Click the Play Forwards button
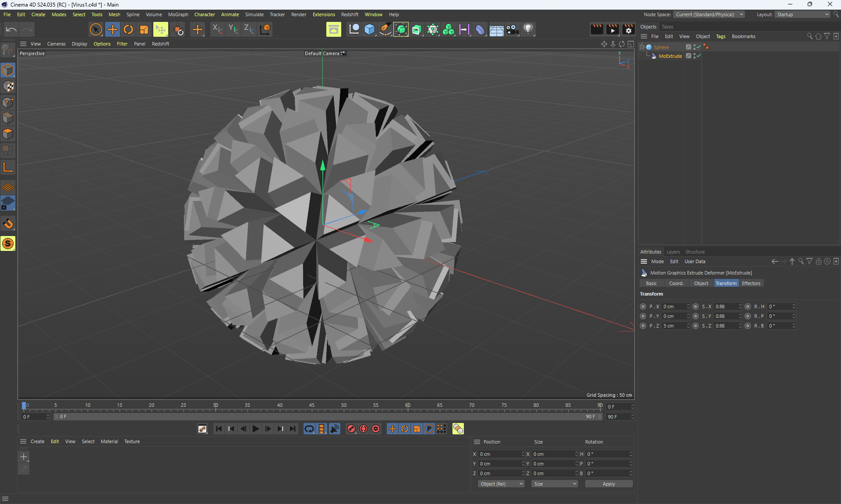 pos(256,429)
